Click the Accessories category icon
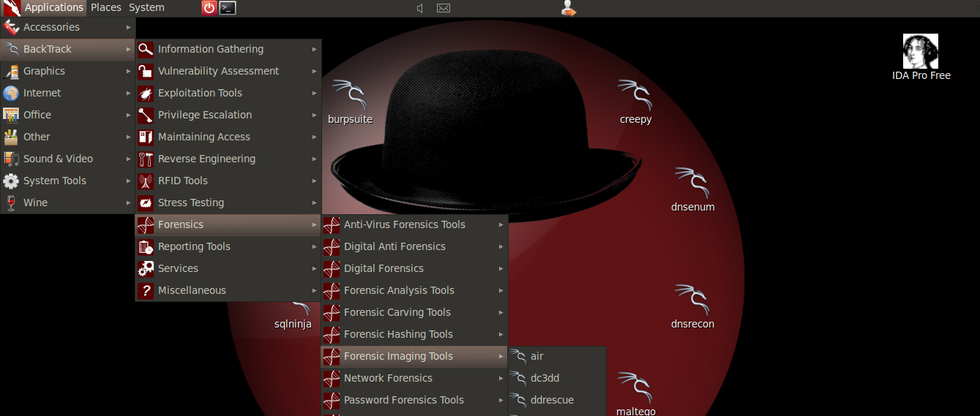Image resolution: width=980 pixels, height=416 pixels. (11, 27)
